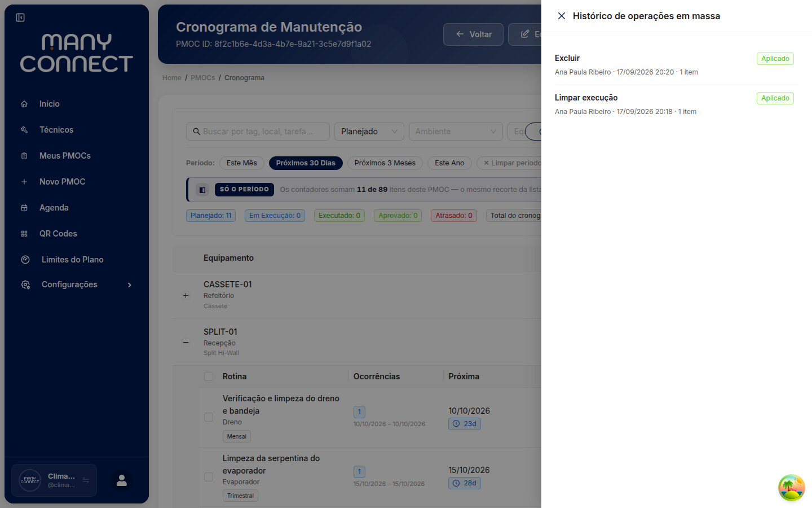Click the switch account arrows icon
The width and height of the screenshot is (812, 508).
[86, 480]
